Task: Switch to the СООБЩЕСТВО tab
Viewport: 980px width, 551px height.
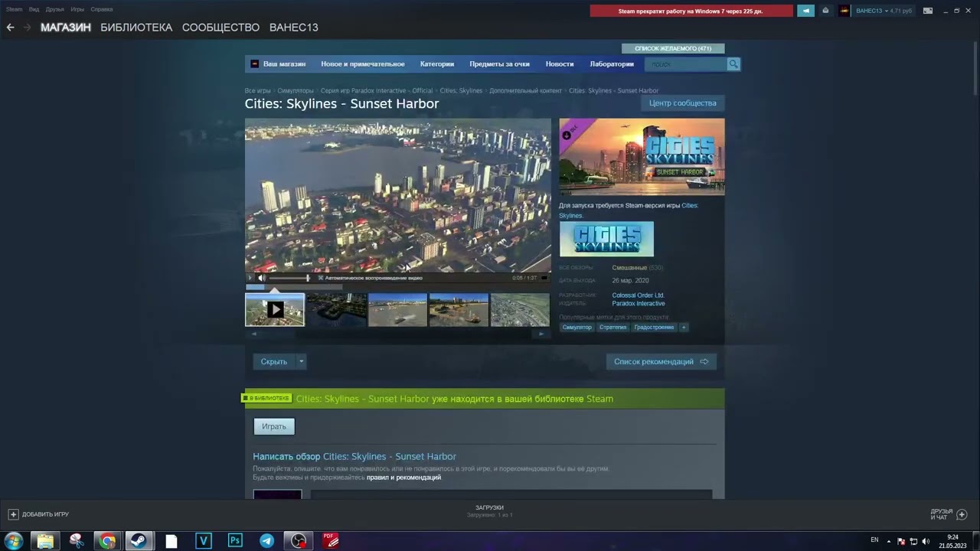Action: [x=220, y=28]
